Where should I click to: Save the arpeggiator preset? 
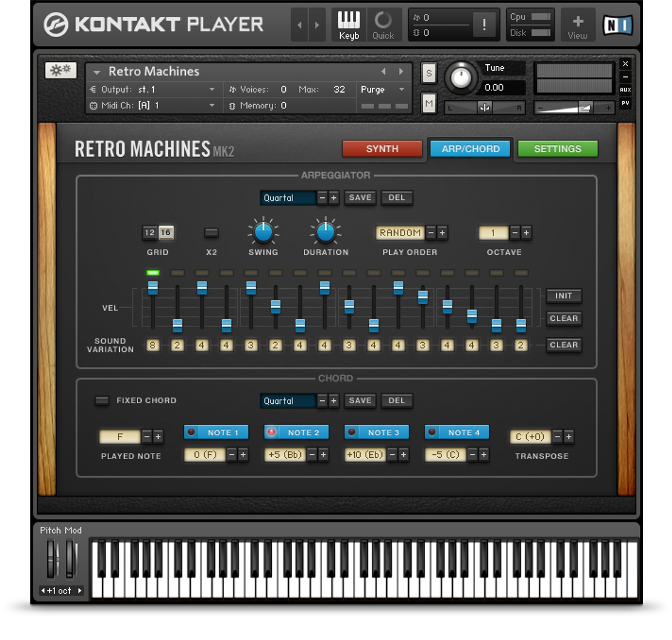pyautogui.click(x=360, y=197)
